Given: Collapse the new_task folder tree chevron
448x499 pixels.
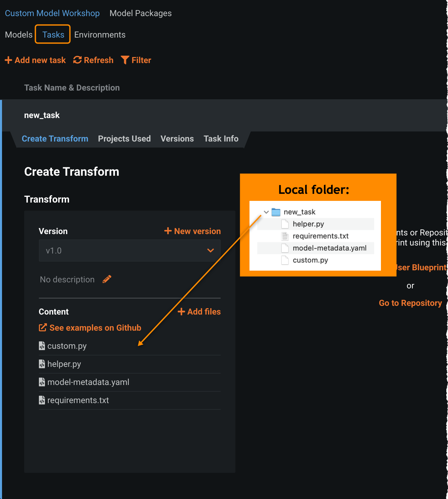Looking at the screenshot, I should click(x=266, y=212).
